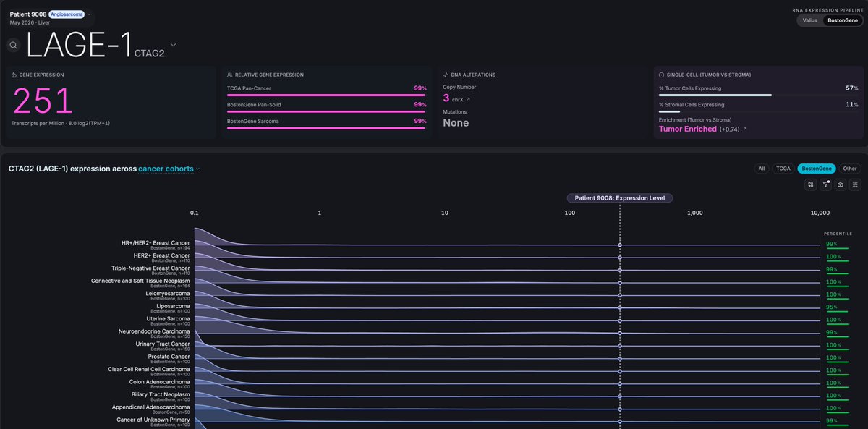
Task: Click the Patient 9008 expression level marker label
Action: click(620, 197)
